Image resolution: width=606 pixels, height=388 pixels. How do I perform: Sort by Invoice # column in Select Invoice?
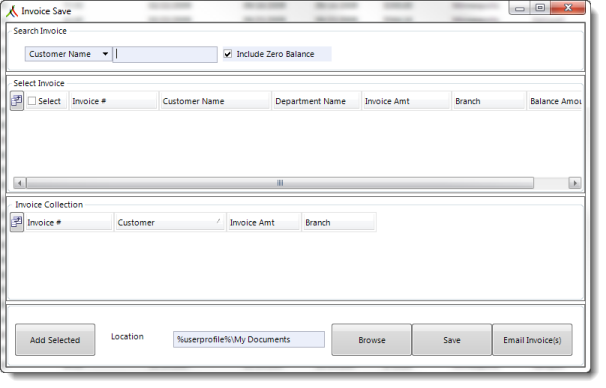(x=114, y=101)
